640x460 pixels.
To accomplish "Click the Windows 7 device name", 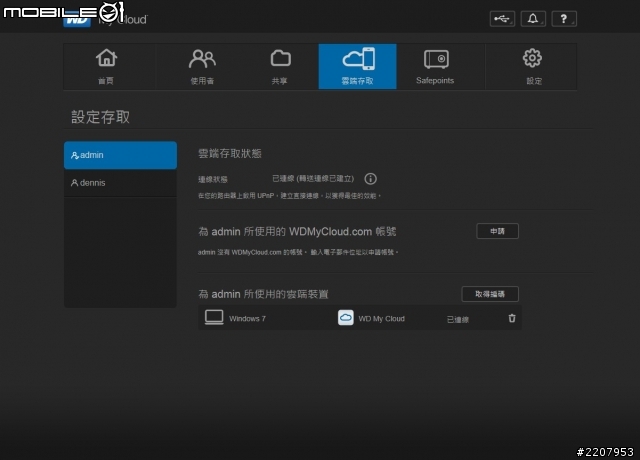I will (x=247, y=319).
